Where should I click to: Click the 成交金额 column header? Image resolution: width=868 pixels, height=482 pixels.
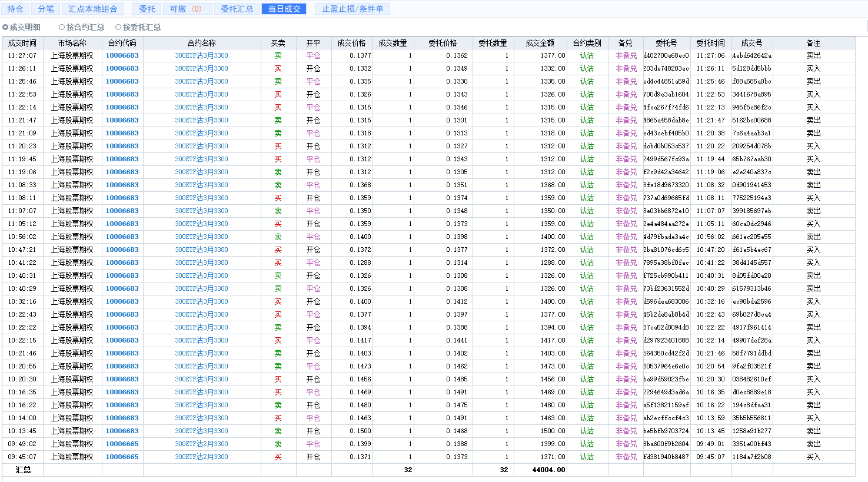(x=540, y=43)
